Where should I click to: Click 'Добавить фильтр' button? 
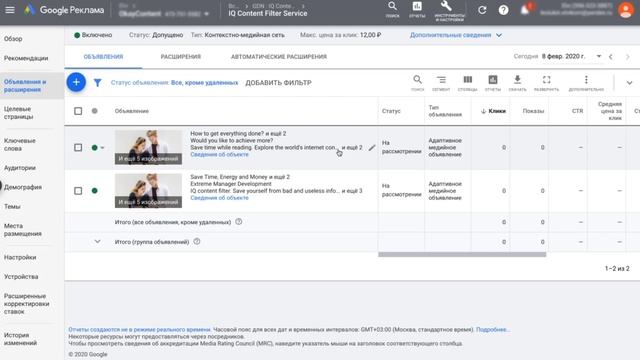click(x=278, y=83)
